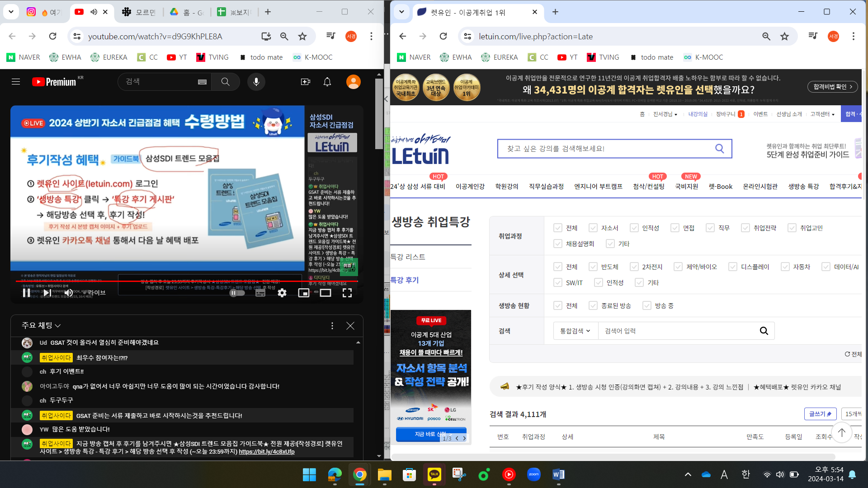Open the 통합검색 dropdown
This screenshot has width=868, height=488.
tap(575, 331)
